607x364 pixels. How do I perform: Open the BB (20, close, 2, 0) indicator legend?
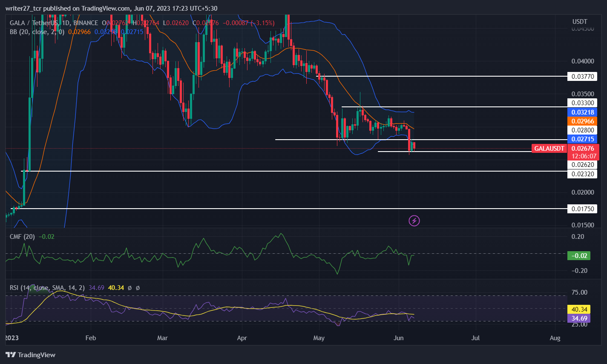pos(37,32)
